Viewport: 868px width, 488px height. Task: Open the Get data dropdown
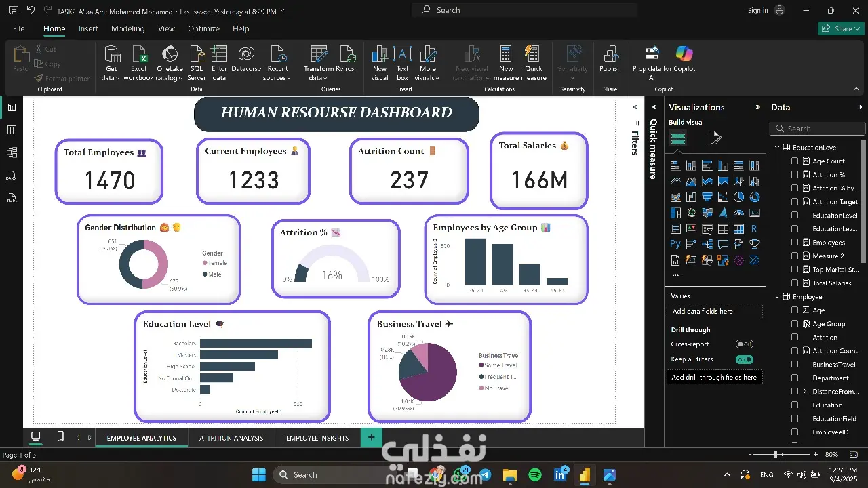pos(111,73)
